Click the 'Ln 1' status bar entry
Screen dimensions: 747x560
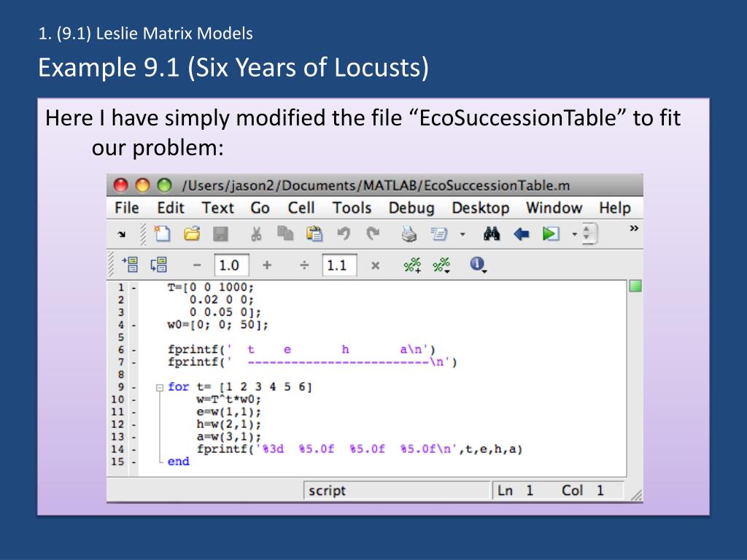pos(515,491)
